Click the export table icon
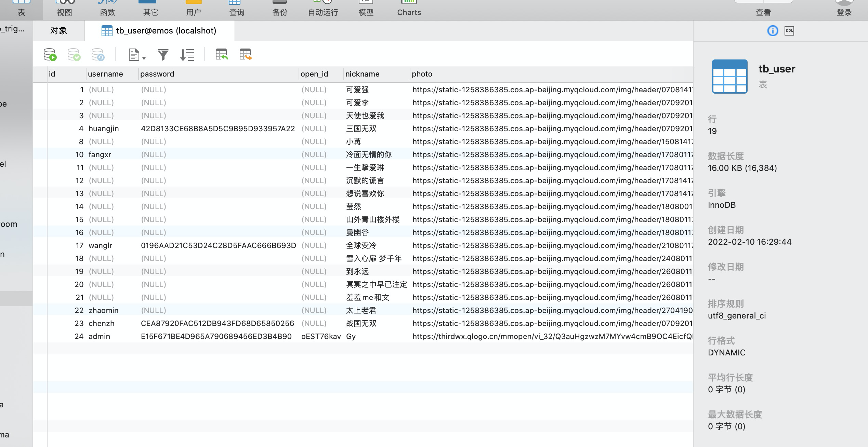Image resolution: width=868 pixels, height=447 pixels. (246, 55)
